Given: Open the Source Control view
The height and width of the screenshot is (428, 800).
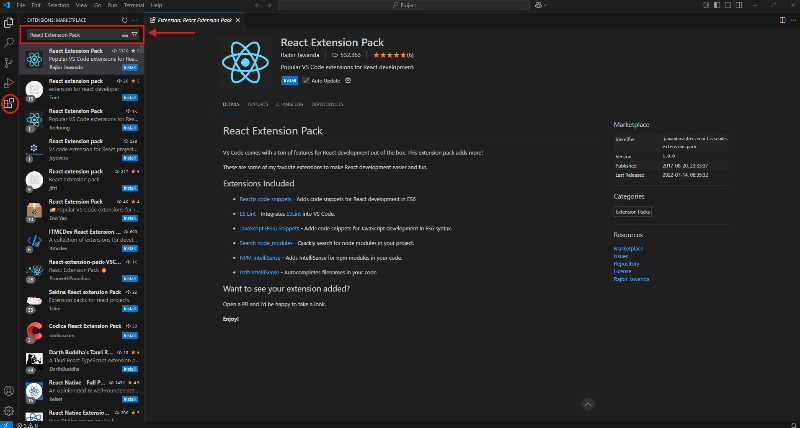Looking at the screenshot, I should point(9,63).
